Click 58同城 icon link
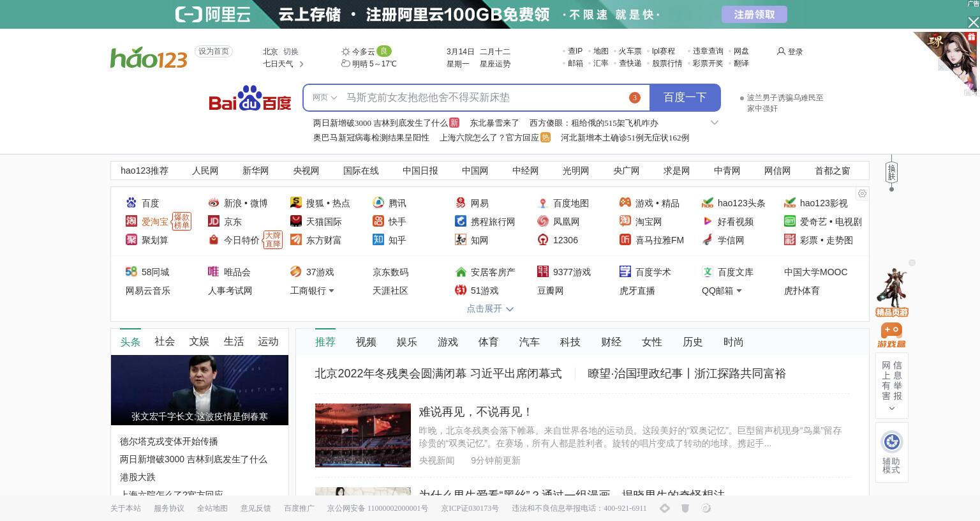 131,272
